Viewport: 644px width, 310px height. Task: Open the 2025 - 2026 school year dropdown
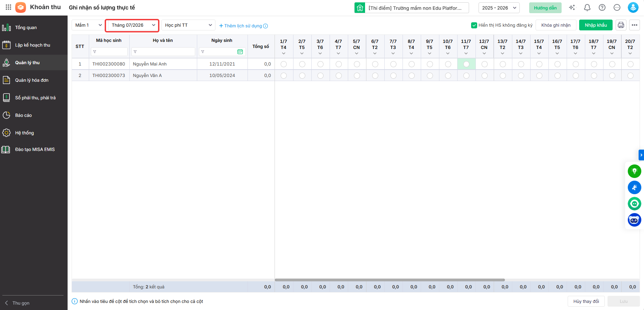click(x=499, y=8)
